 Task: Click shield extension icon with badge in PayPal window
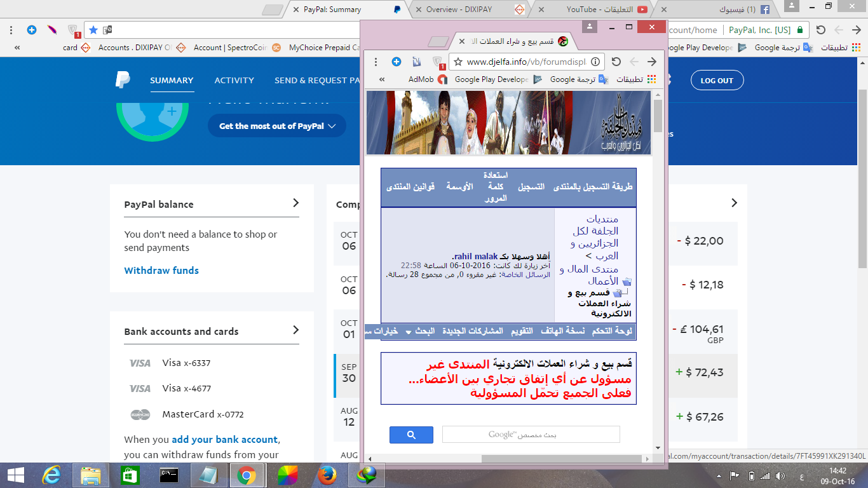click(73, 30)
